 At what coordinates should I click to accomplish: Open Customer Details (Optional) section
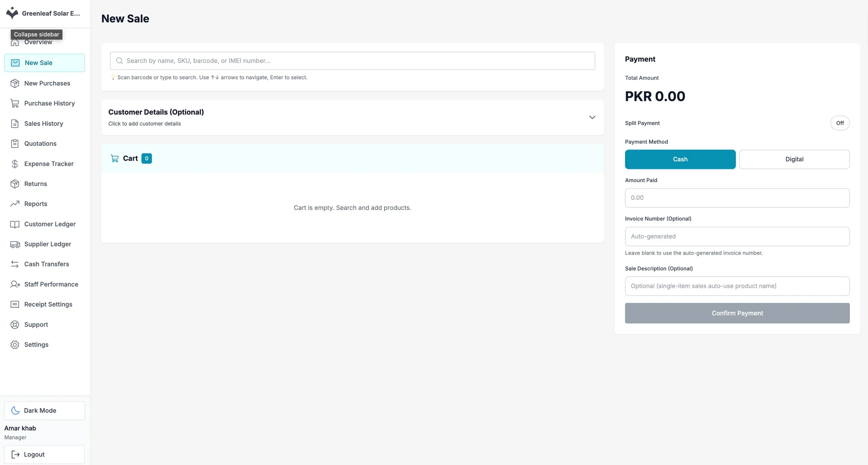(x=352, y=117)
